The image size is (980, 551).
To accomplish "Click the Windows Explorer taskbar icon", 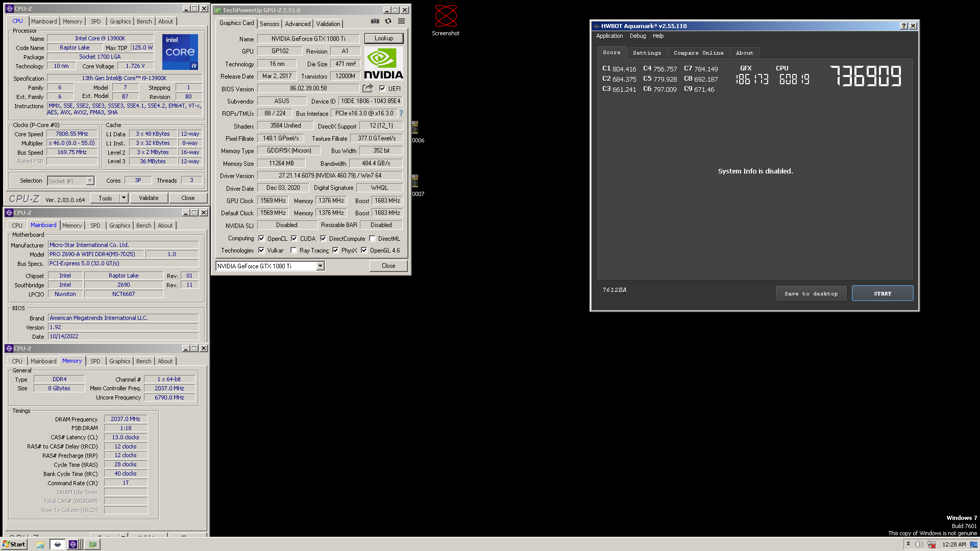I will [40, 544].
